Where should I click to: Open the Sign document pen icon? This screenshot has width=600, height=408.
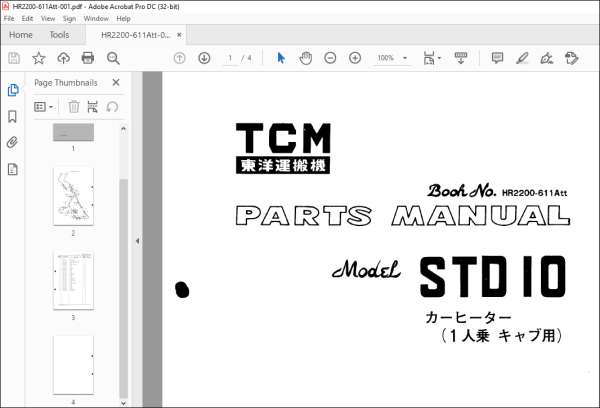(x=546, y=58)
